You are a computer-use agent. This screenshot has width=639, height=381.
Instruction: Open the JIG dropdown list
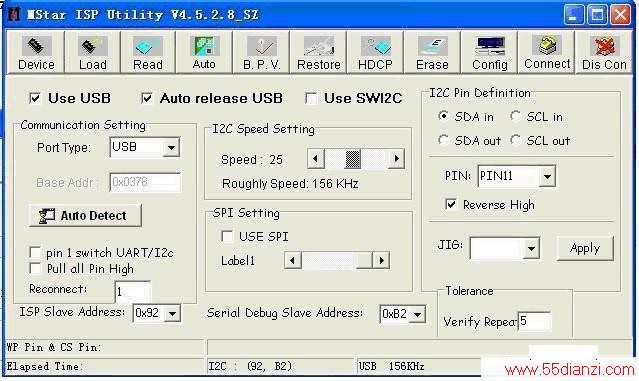(x=531, y=248)
